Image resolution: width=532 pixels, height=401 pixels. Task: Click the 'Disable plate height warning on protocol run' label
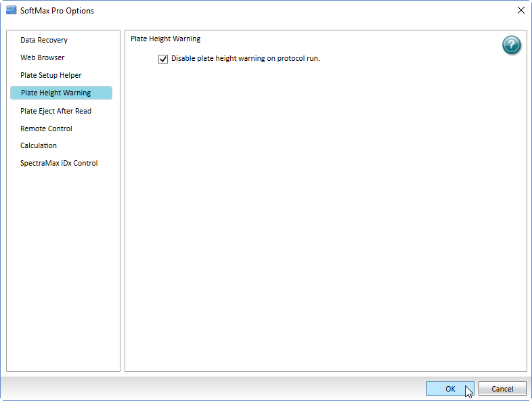point(245,59)
